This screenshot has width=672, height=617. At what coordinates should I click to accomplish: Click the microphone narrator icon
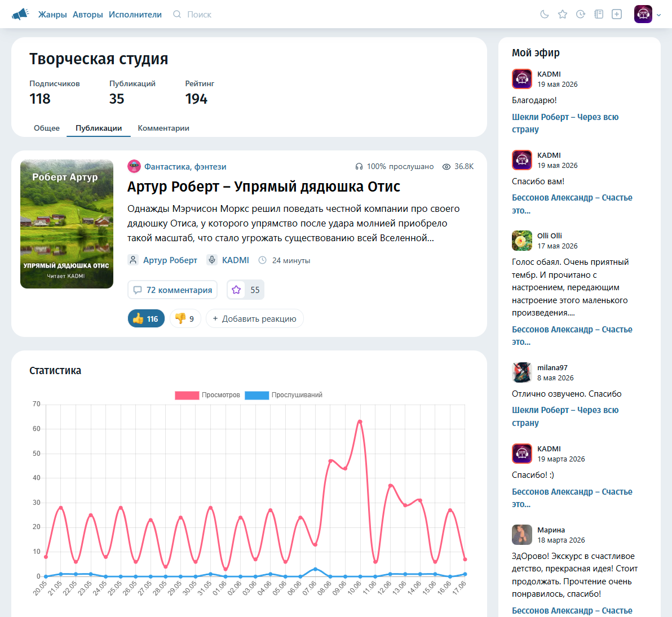point(212,260)
